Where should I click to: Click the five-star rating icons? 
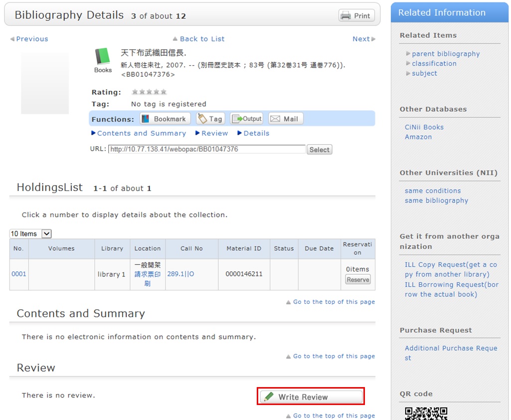tap(149, 92)
